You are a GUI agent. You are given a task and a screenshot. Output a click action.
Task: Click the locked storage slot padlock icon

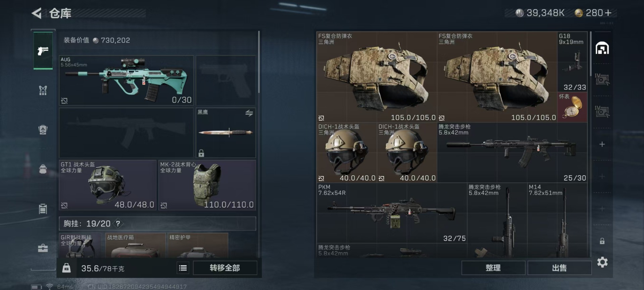(x=602, y=241)
